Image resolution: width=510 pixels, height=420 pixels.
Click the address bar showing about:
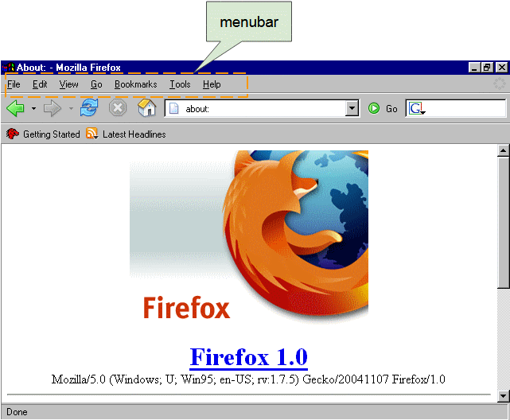[x=262, y=108]
